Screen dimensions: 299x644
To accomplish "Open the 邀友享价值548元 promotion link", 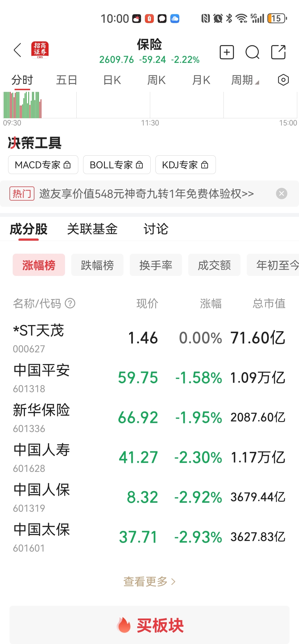I will [147, 194].
